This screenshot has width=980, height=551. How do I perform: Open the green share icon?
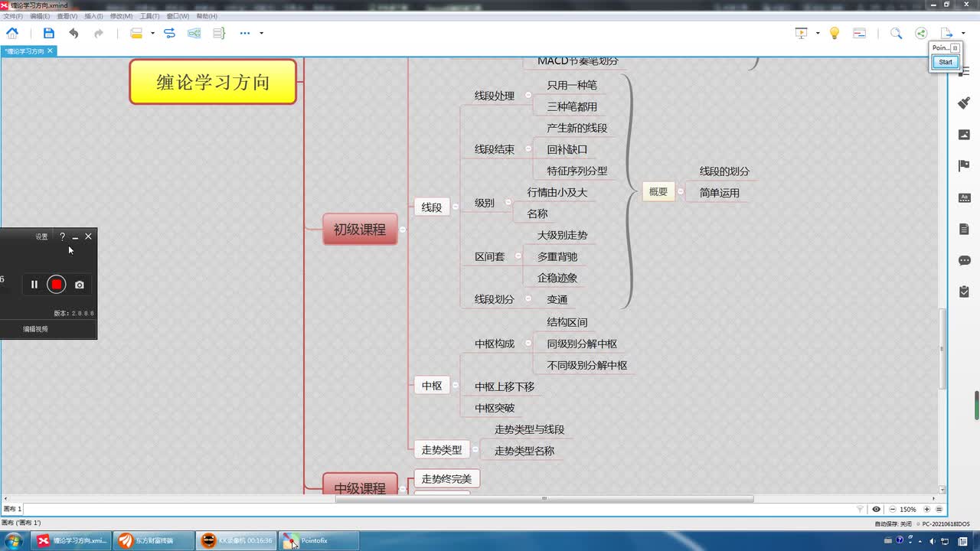[921, 33]
